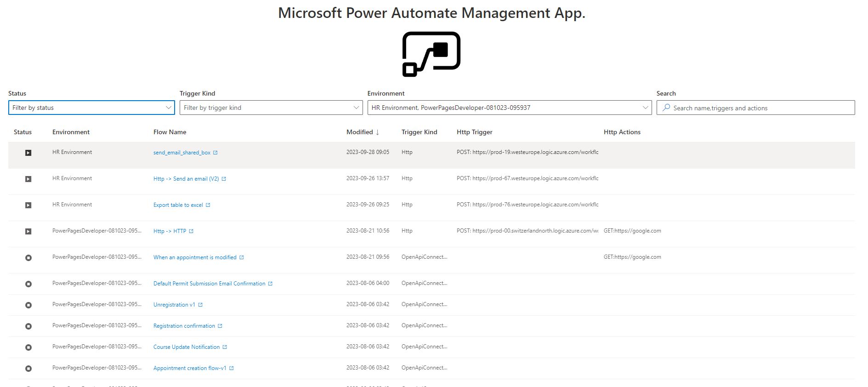Open Default Permit Submission Email Confirmation link
The image size is (868, 387).
pos(209,284)
